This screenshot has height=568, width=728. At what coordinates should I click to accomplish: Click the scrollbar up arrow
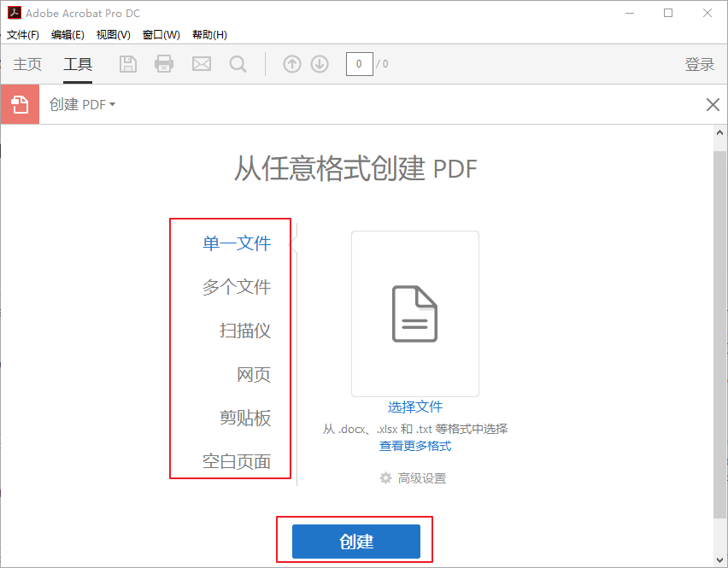(719, 132)
